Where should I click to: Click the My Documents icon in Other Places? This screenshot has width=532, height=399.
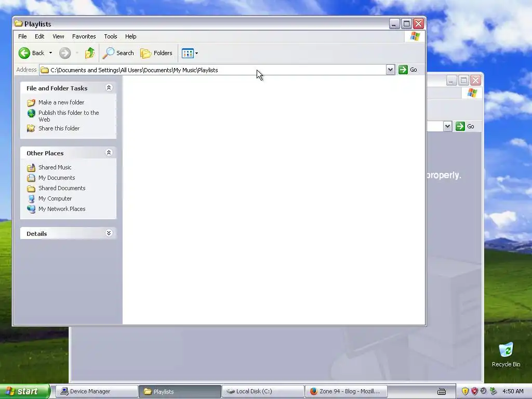[x=31, y=178]
